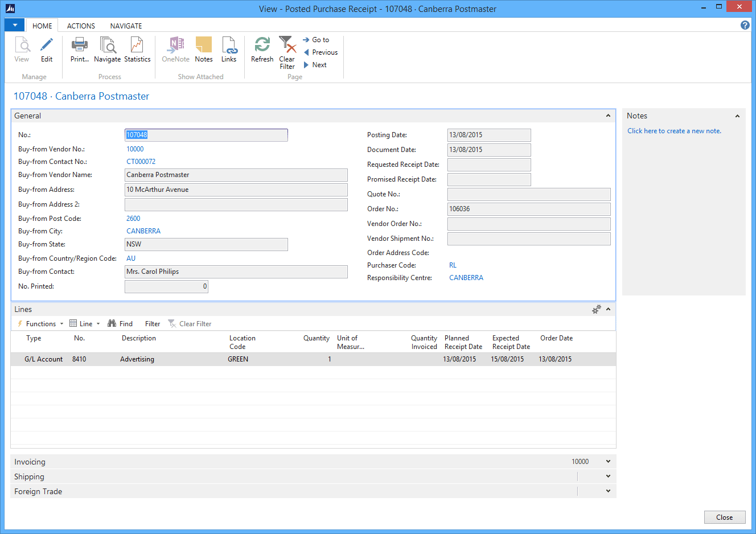Screen dimensions: 756x534
Task: Click the Quantity column header
Action: [x=317, y=338]
